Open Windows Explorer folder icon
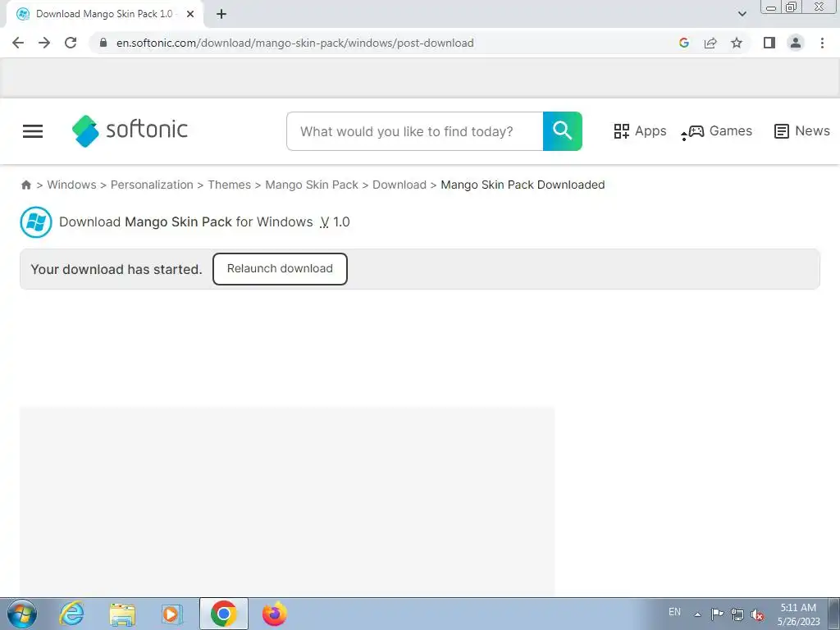 coord(122,614)
